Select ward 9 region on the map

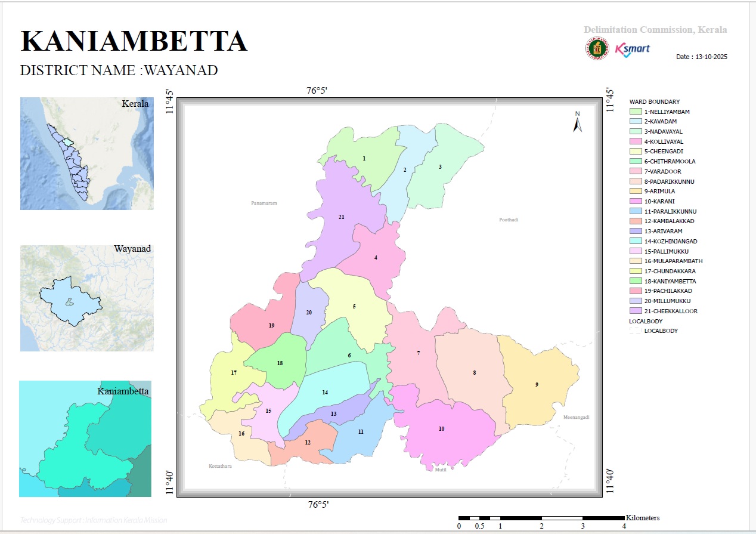point(537,385)
